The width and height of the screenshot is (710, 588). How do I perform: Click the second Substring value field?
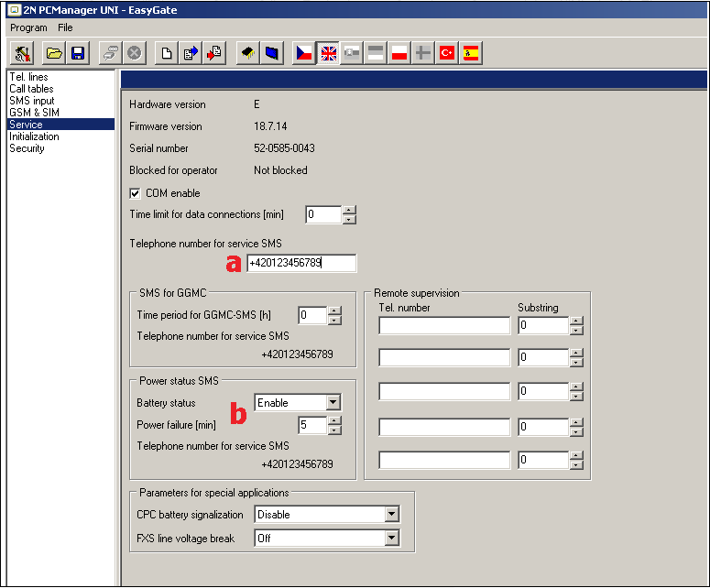[x=543, y=357]
